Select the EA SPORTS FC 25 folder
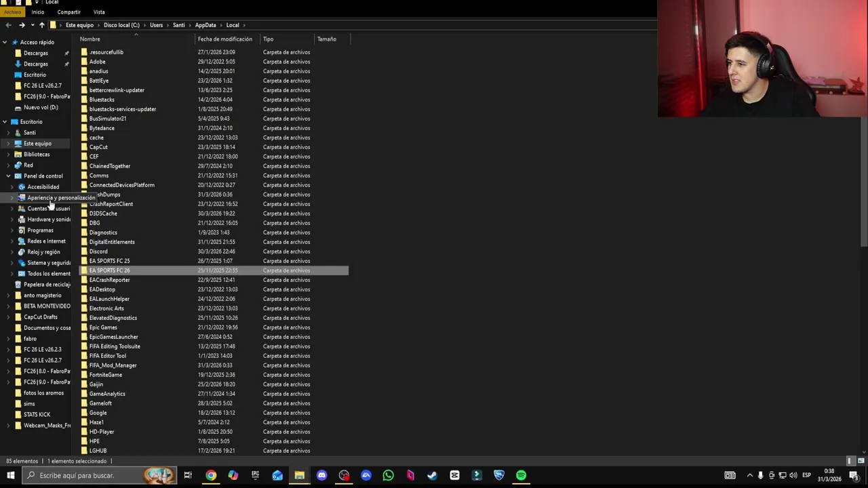Screen dimensions: 868x488 [x=214, y=261]
